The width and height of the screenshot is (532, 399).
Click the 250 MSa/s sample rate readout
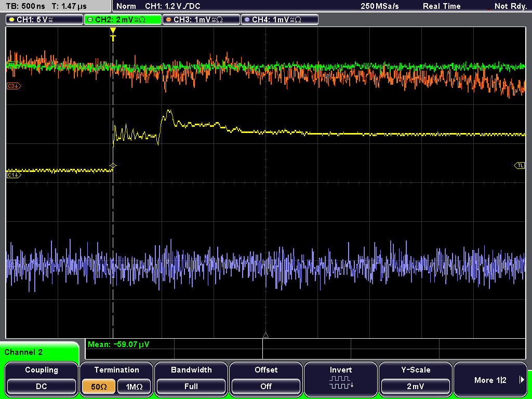pyautogui.click(x=380, y=6)
